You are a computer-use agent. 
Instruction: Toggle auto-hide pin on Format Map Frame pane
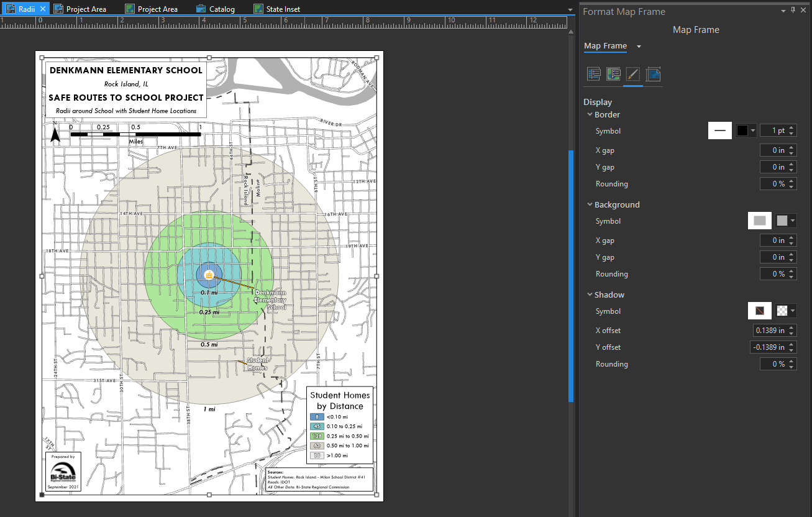click(793, 11)
